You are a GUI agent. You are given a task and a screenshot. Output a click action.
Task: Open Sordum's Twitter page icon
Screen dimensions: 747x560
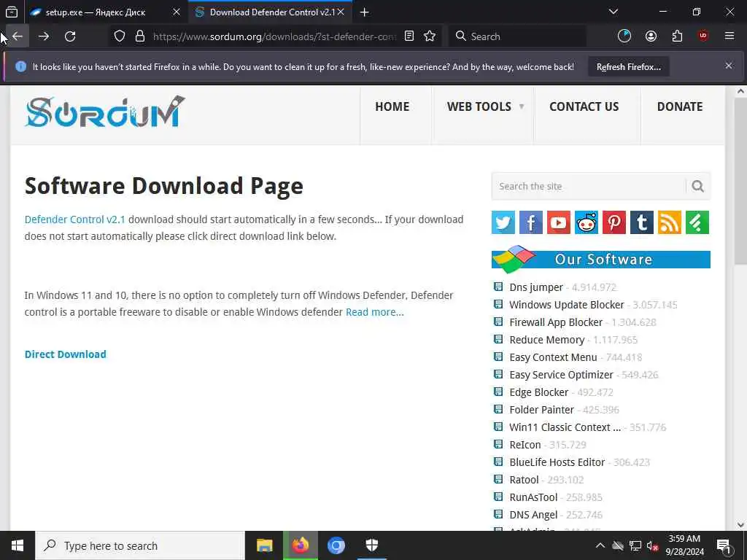[503, 222]
